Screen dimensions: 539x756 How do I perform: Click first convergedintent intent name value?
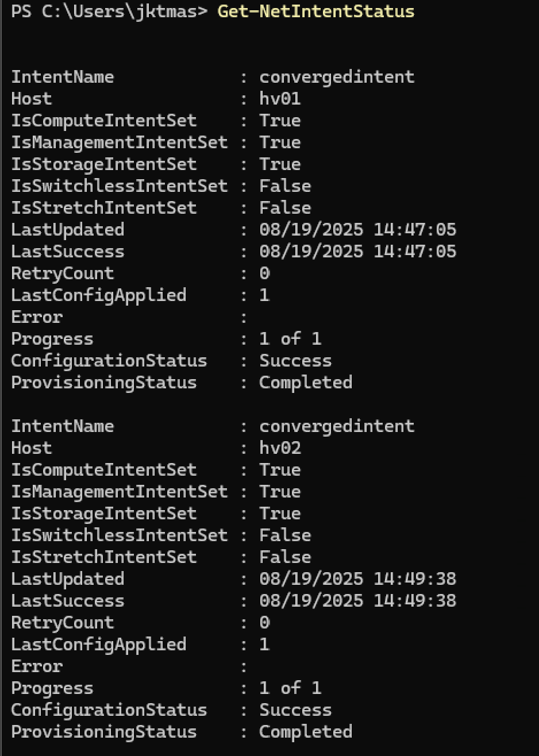337,77
